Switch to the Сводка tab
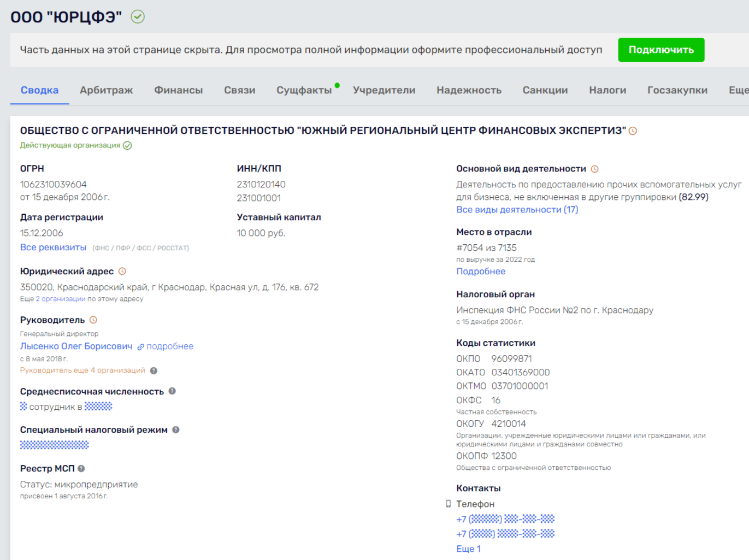The height and width of the screenshot is (560, 749). tap(39, 90)
